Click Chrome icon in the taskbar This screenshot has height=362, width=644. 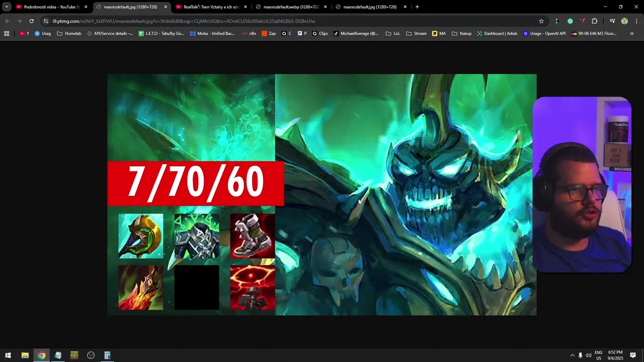[x=41, y=355]
